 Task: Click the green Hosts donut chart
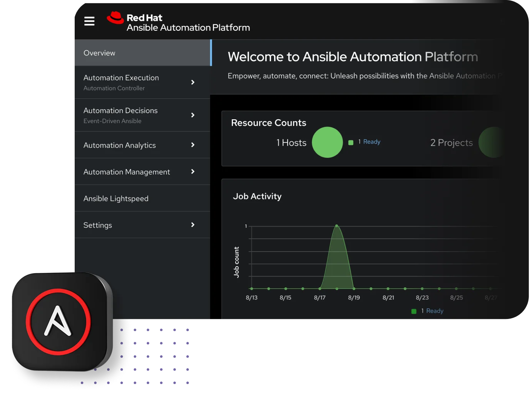coord(327,142)
